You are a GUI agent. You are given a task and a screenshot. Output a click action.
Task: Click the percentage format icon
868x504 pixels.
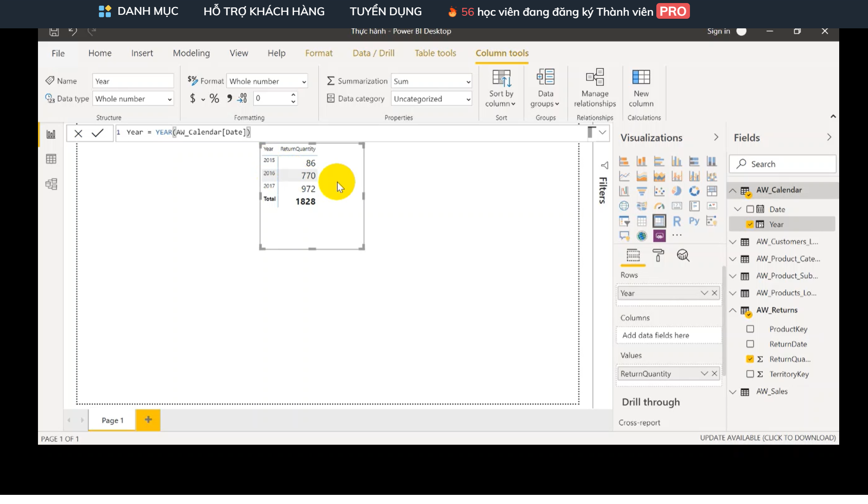tap(214, 99)
